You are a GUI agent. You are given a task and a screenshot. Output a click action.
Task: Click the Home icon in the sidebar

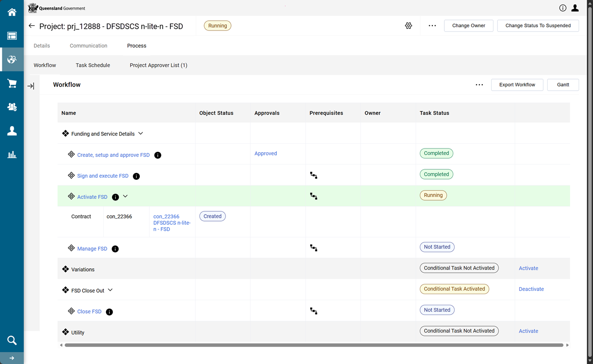pyautogui.click(x=12, y=12)
